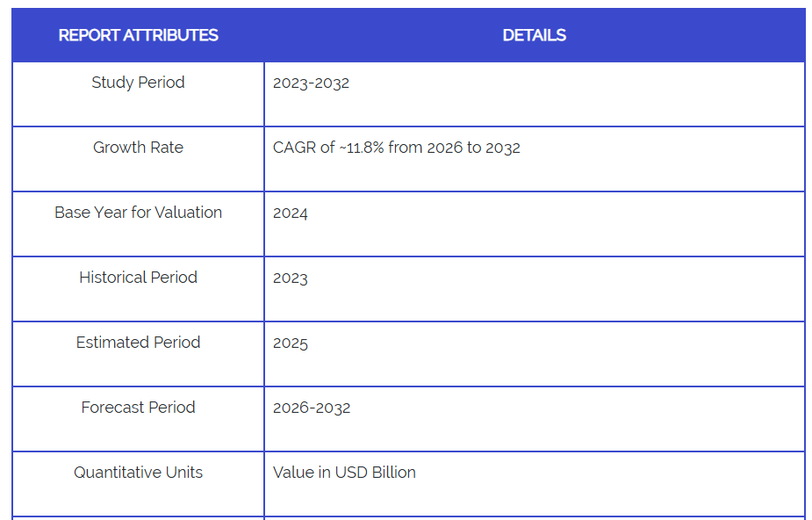Click the 2023 historical period value
Screen dimensions: 812x520
tap(291, 278)
